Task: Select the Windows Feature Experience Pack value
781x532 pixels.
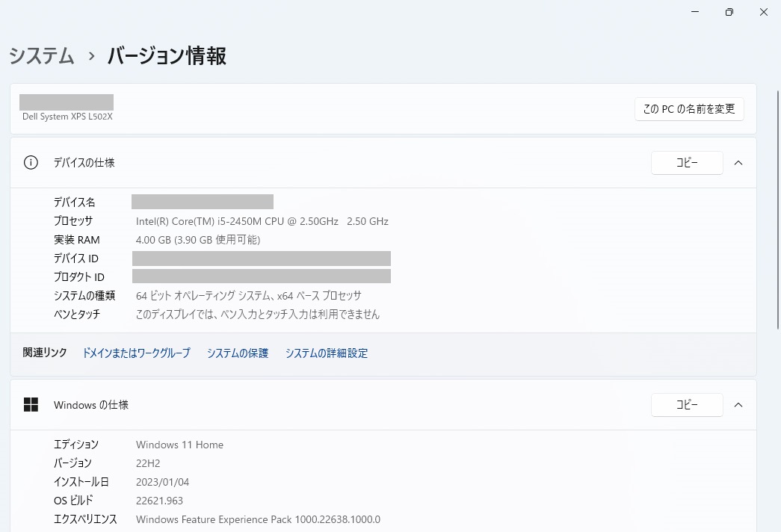Action: [258, 519]
